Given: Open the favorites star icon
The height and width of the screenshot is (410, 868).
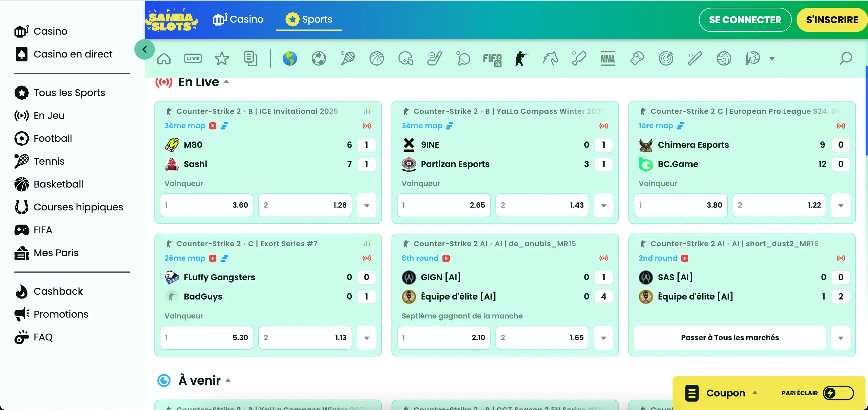Looking at the screenshot, I should (222, 59).
